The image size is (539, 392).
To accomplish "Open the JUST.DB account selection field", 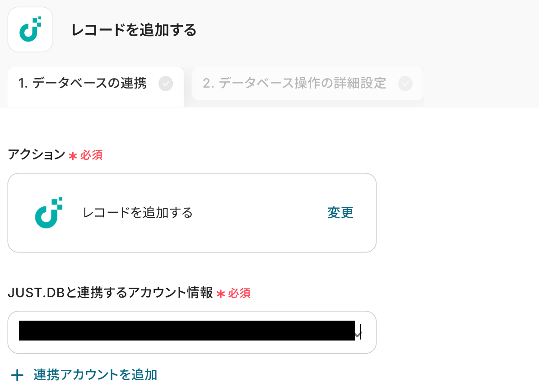I will pyautogui.click(x=192, y=332).
